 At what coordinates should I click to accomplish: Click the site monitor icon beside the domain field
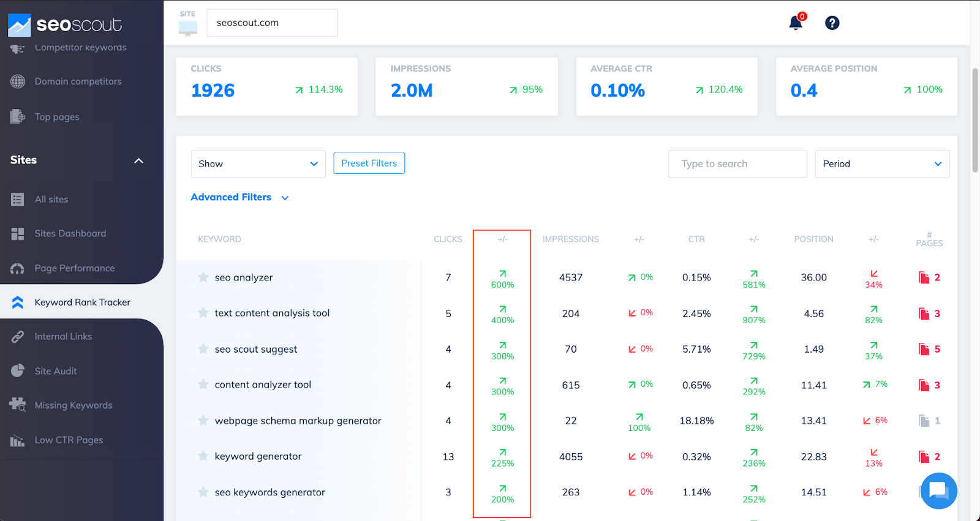click(188, 28)
